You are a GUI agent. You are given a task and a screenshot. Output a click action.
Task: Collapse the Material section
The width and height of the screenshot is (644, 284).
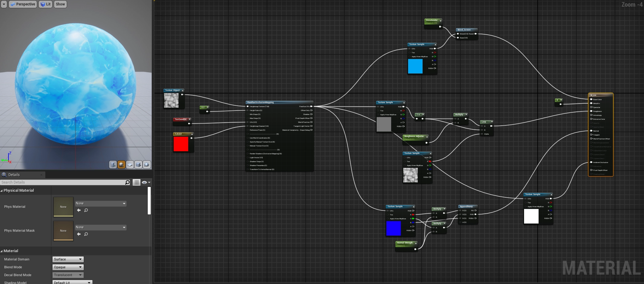click(x=2, y=251)
